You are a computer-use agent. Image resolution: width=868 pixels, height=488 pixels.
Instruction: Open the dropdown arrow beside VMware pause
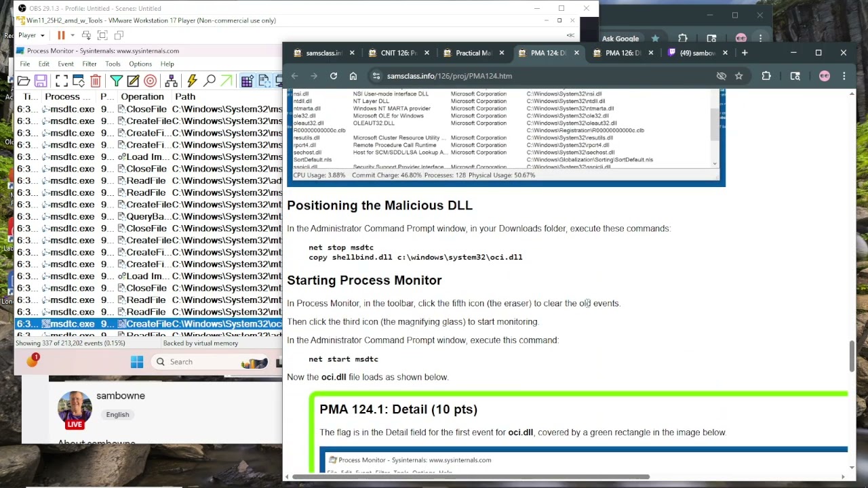72,35
